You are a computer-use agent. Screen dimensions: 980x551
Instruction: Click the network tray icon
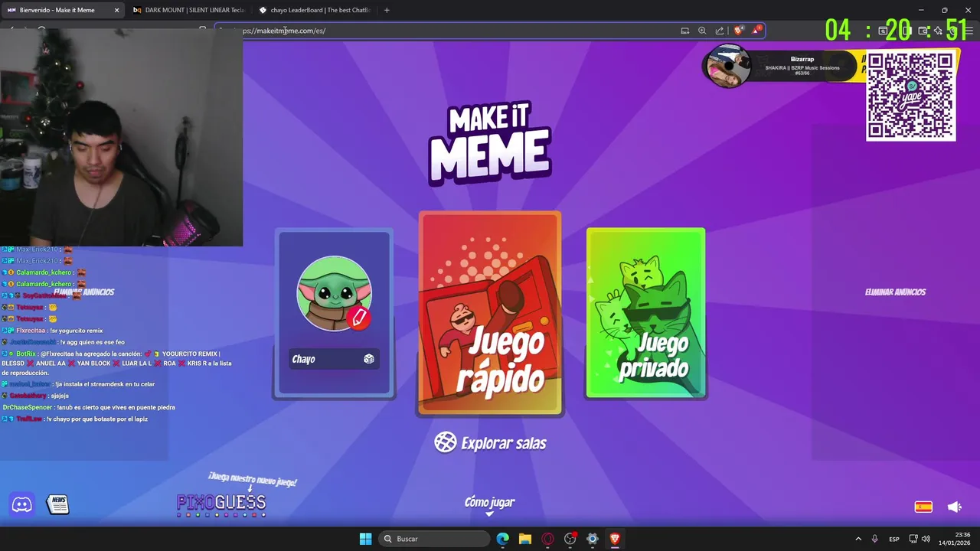pyautogui.click(x=913, y=539)
